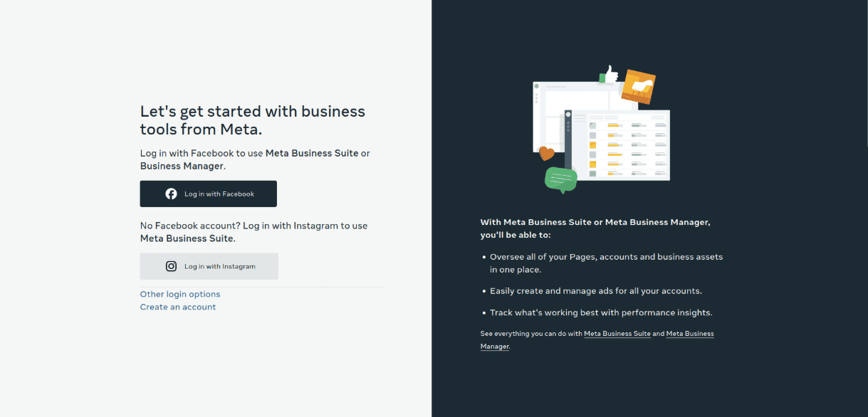Click the green chat bubble icon

tap(561, 179)
